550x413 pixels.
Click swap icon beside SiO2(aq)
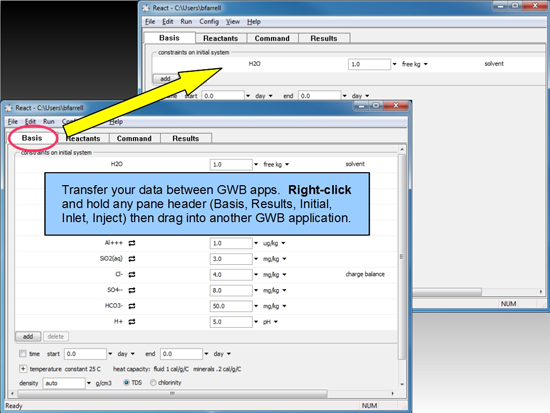coord(132,259)
